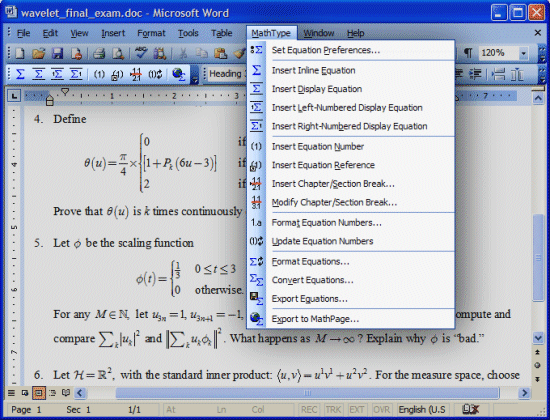The height and width of the screenshot is (420, 550).
Task: Choose Modify Chapter/Section Break menu entry
Action: pyautogui.click(x=351, y=202)
